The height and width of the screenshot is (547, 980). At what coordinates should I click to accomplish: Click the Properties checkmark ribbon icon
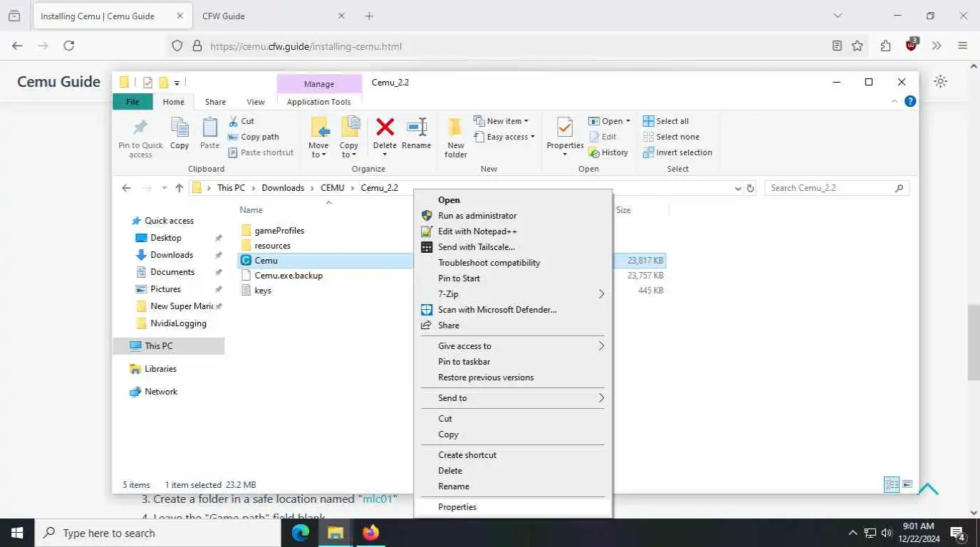click(x=565, y=127)
